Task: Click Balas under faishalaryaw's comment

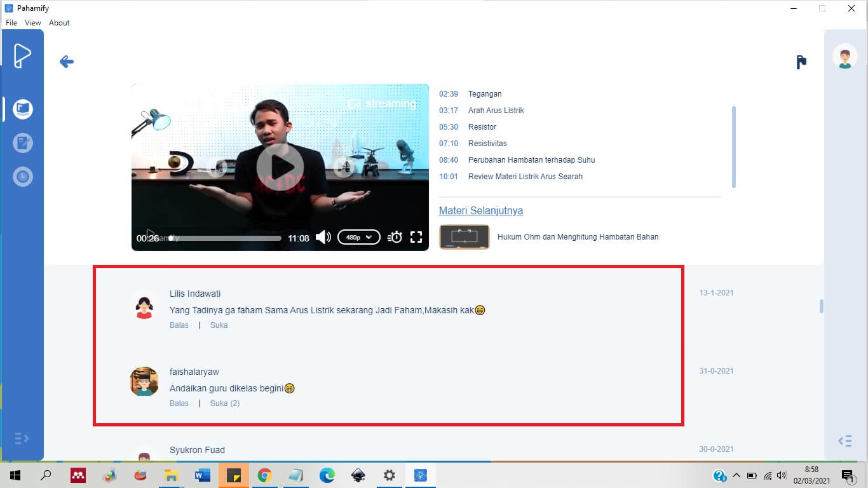Action: [x=179, y=403]
